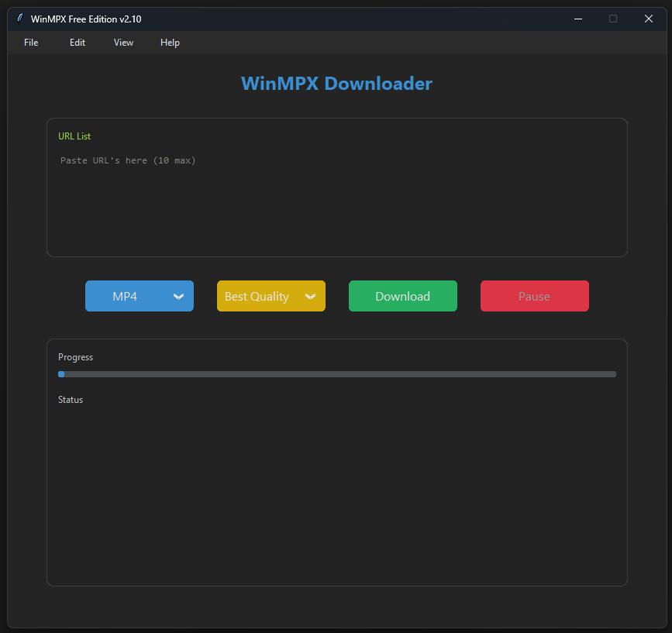Image resolution: width=672 pixels, height=633 pixels.
Task: Click the Status label area
Action: [71, 400]
